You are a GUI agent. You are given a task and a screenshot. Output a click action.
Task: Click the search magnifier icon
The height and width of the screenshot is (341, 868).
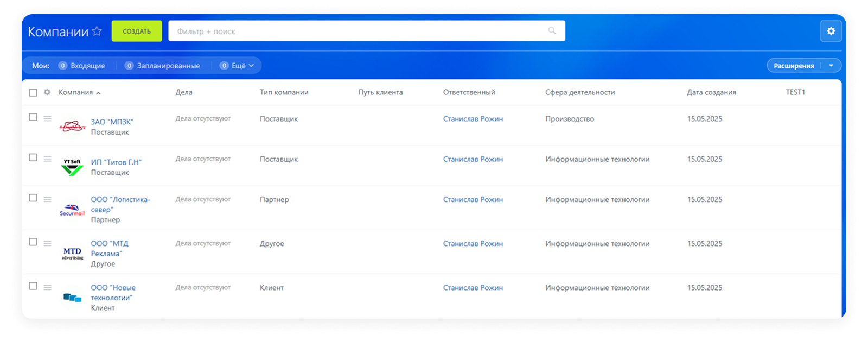point(552,31)
